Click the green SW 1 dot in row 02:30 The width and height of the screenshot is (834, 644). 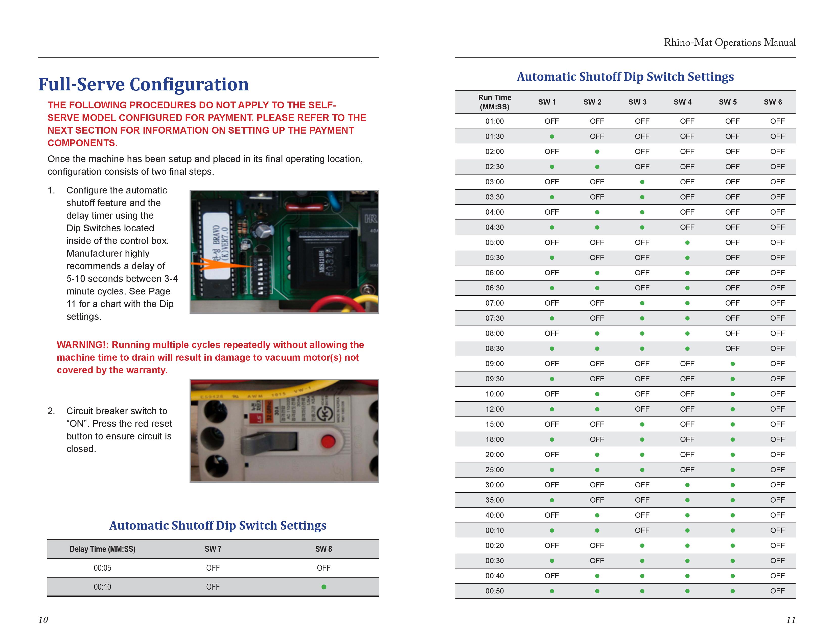pyautogui.click(x=552, y=167)
